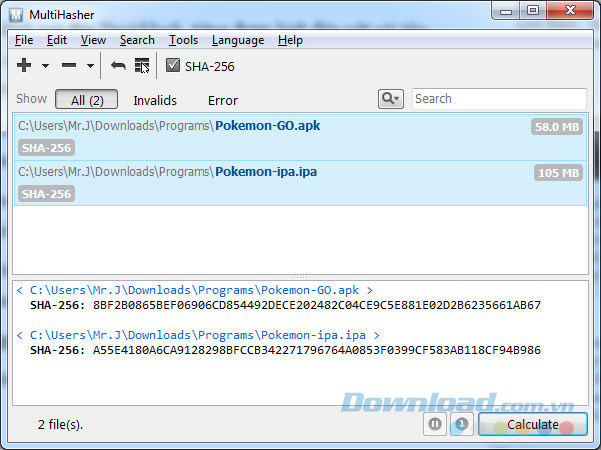Expand the Remove files dropdown arrow
The width and height of the screenshot is (601, 450).
90,66
